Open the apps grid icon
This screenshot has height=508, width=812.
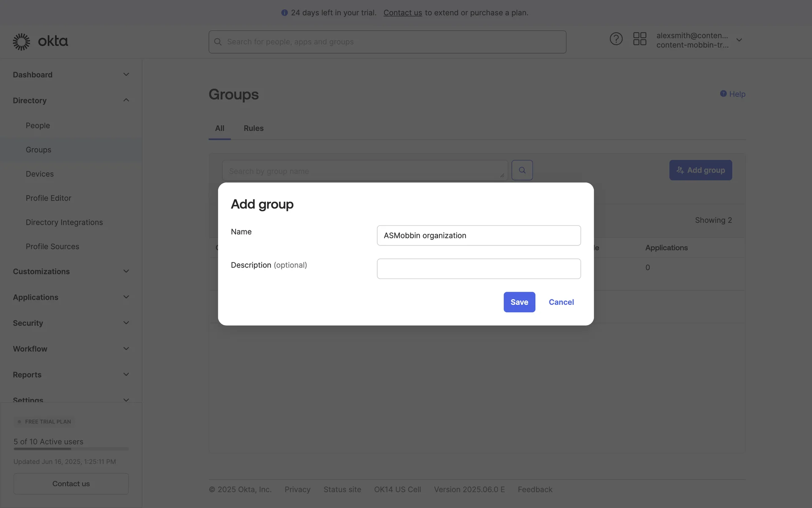click(639, 39)
